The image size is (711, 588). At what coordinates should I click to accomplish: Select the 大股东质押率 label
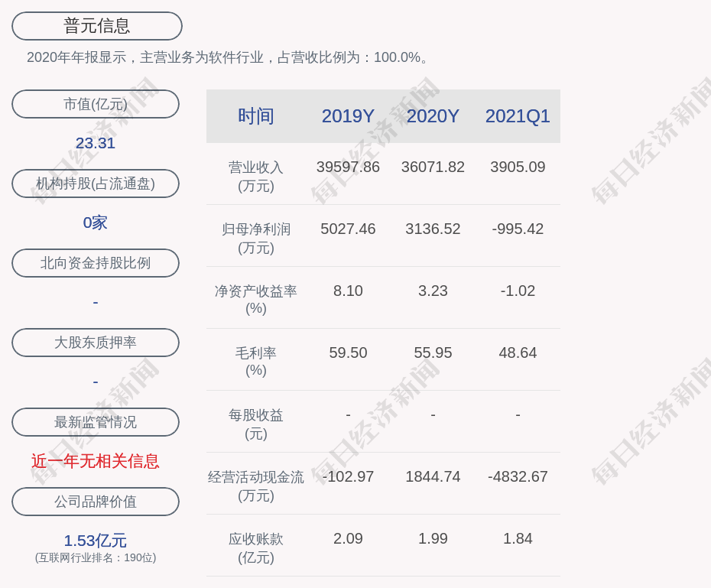coord(96,343)
